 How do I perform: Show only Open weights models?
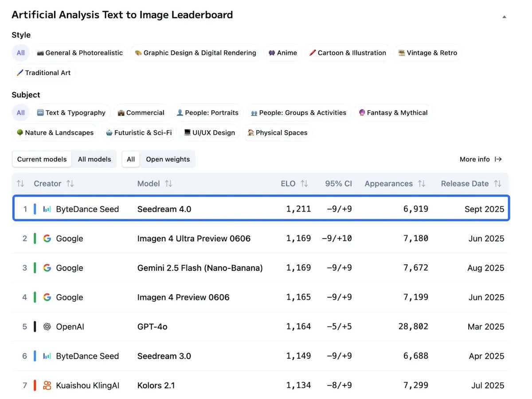tap(168, 159)
